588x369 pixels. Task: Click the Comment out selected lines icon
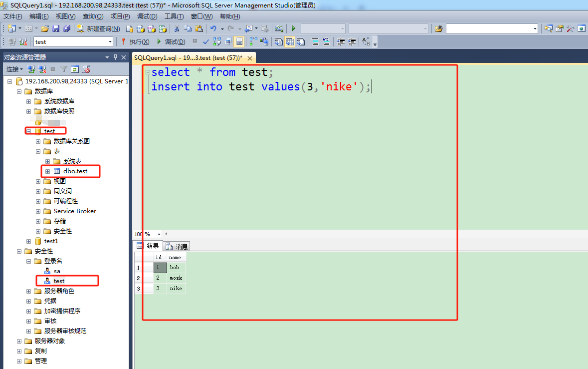[315, 41]
